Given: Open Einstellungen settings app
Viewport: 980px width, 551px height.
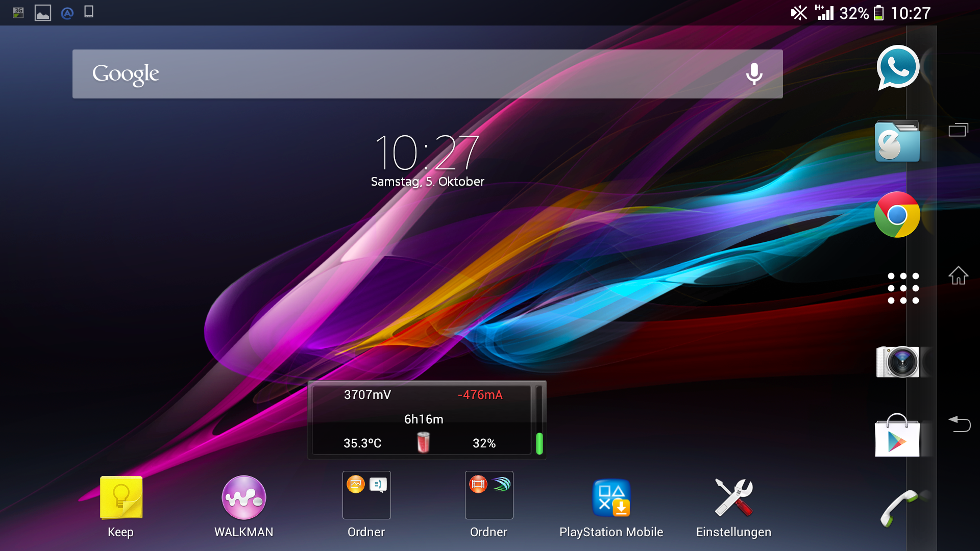Looking at the screenshot, I should pos(733,498).
